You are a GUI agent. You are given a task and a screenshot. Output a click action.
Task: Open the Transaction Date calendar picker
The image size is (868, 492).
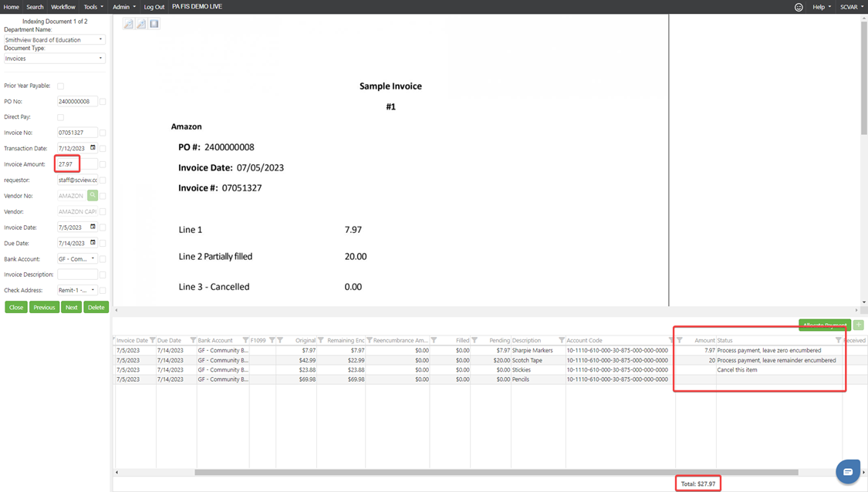[93, 148]
